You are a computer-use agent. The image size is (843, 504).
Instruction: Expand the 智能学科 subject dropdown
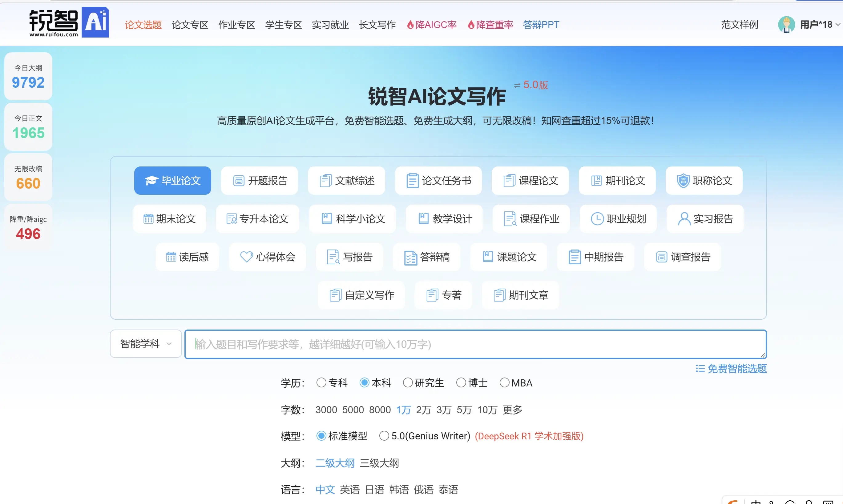145,344
